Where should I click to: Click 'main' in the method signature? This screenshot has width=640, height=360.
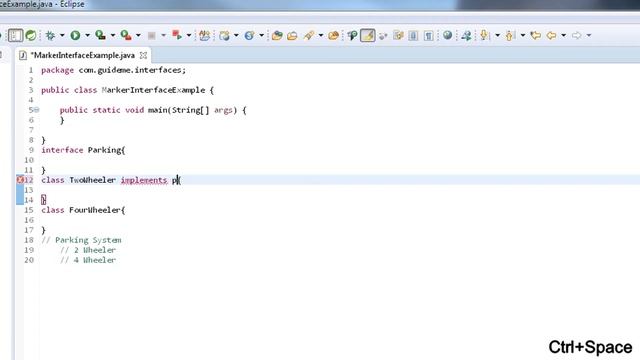point(158,110)
